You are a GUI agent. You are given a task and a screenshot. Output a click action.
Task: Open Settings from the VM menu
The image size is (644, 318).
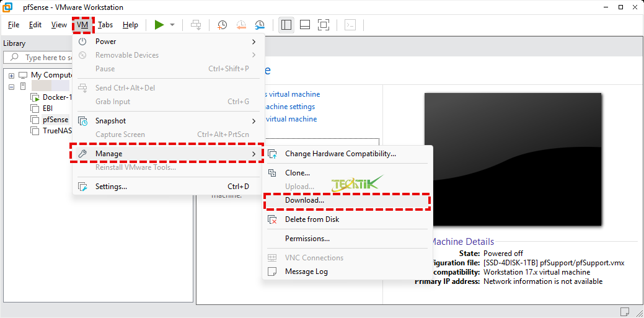[x=169, y=187]
